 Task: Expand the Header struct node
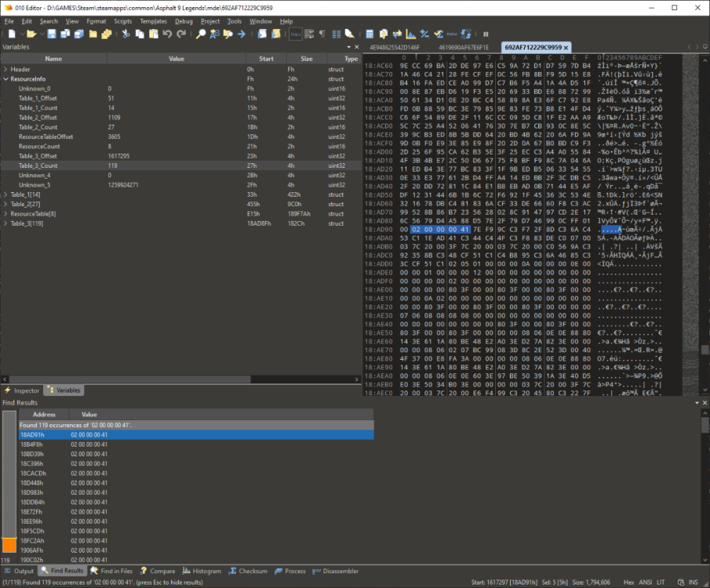coord(5,70)
